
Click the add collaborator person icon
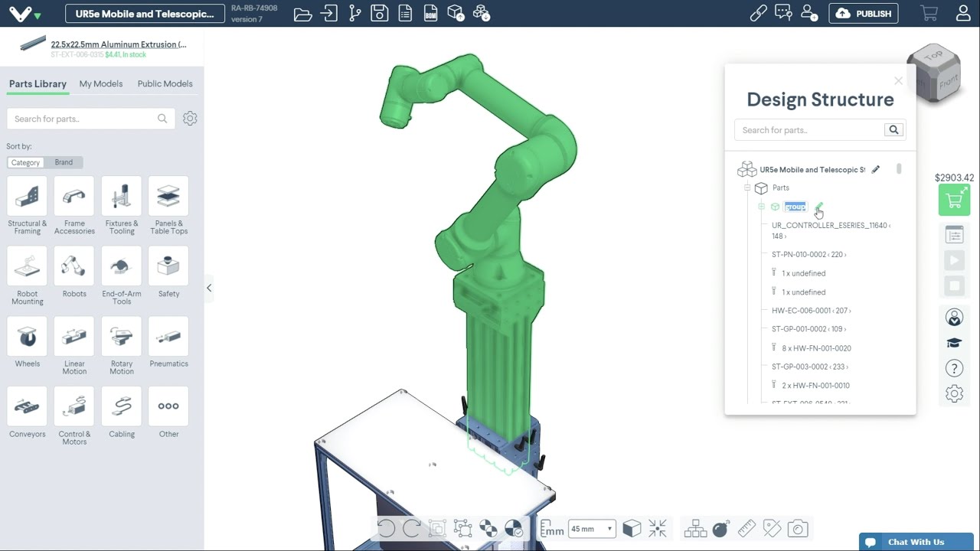(808, 13)
